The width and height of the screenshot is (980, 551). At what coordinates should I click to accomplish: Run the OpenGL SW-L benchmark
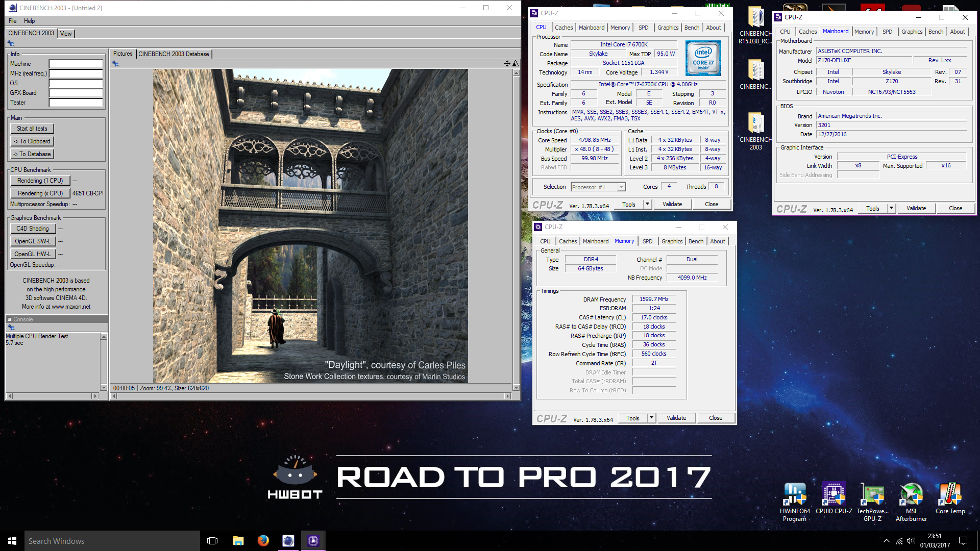33,241
